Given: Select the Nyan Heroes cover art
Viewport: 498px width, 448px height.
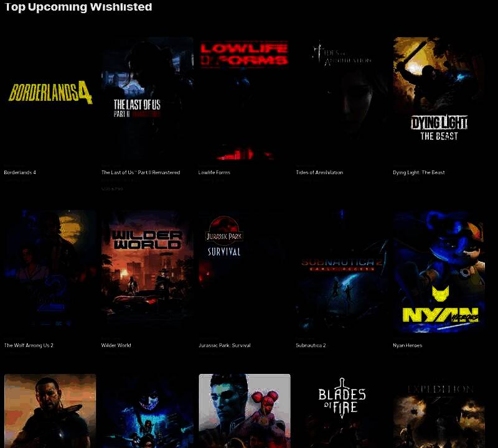Looking at the screenshot, I should coord(439,272).
